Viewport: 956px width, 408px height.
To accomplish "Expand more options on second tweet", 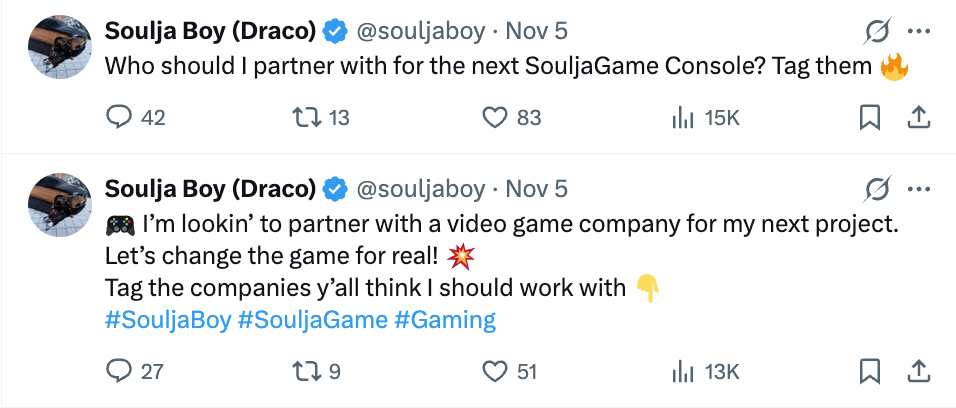I will pos(918,189).
